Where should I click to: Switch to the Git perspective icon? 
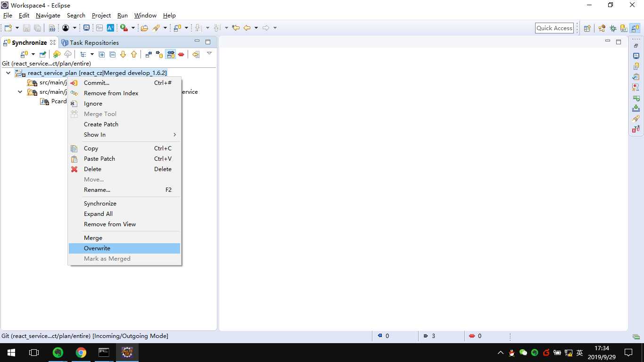tap(624, 28)
